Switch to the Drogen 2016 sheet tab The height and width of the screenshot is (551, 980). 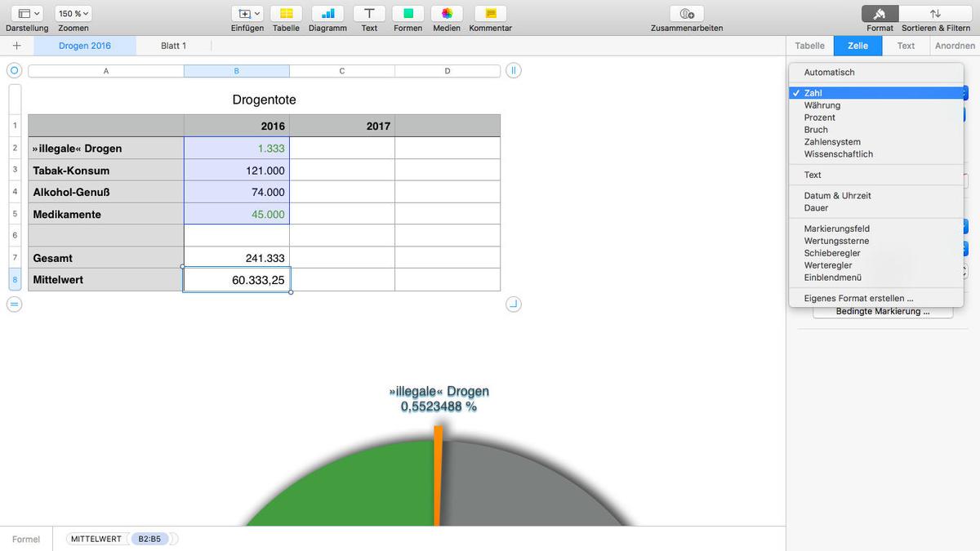point(85,46)
